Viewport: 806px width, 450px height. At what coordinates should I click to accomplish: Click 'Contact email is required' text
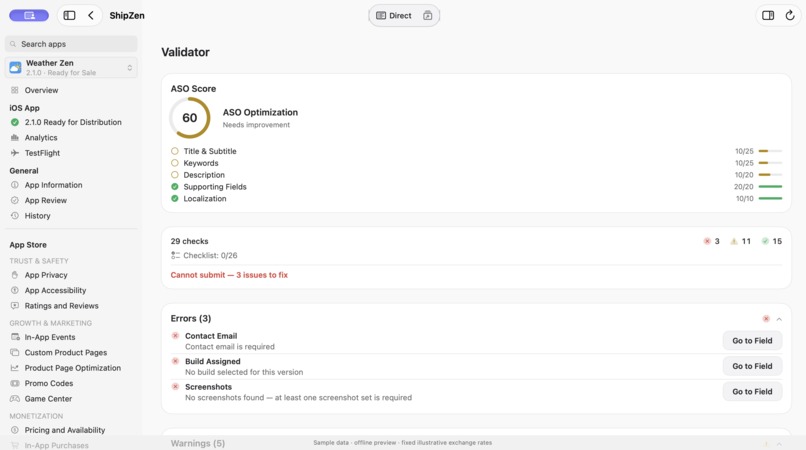(x=230, y=347)
